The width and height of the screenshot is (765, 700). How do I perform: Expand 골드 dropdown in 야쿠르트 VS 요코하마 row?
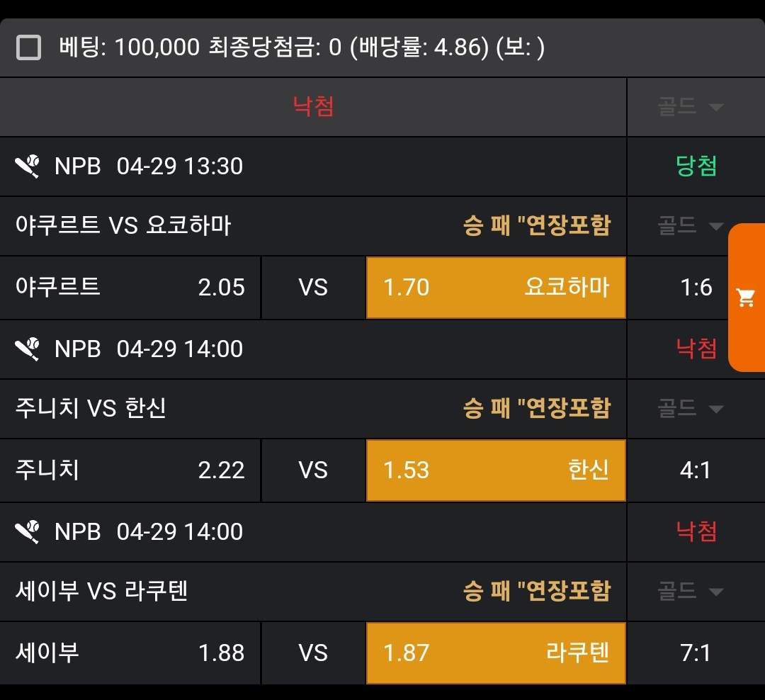pos(690,226)
